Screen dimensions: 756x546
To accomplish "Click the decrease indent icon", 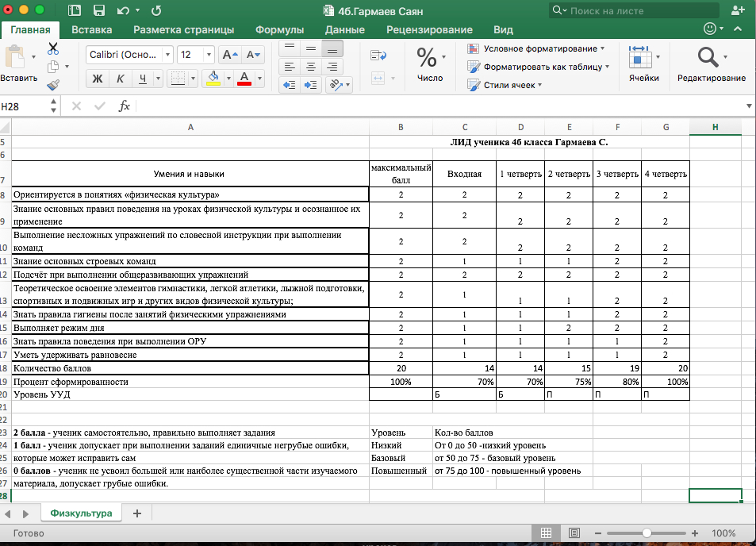I will point(290,86).
